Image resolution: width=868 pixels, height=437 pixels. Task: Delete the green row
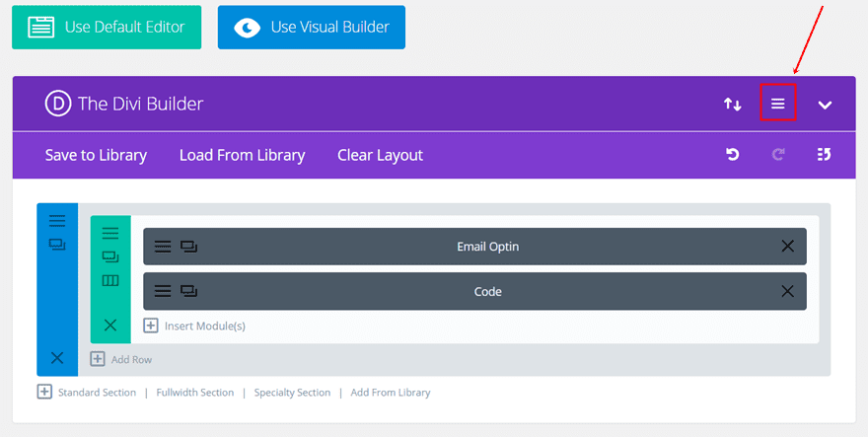click(110, 326)
